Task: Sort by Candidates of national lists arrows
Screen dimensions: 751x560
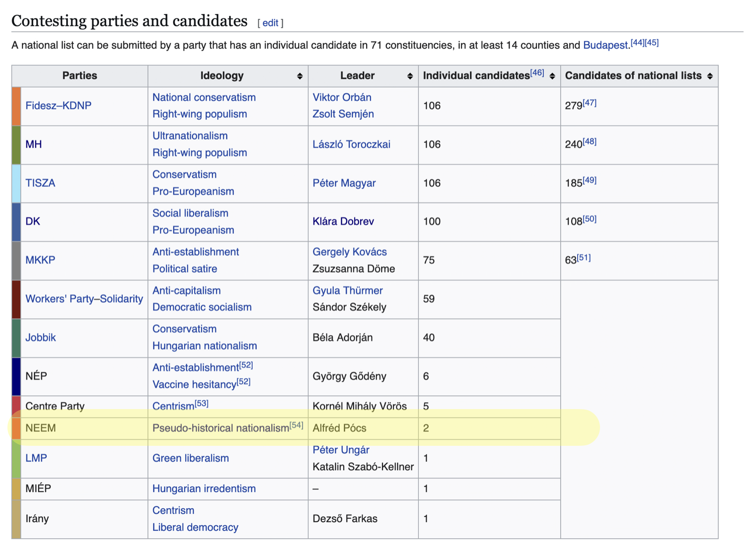Action: pyautogui.click(x=710, y=76)
